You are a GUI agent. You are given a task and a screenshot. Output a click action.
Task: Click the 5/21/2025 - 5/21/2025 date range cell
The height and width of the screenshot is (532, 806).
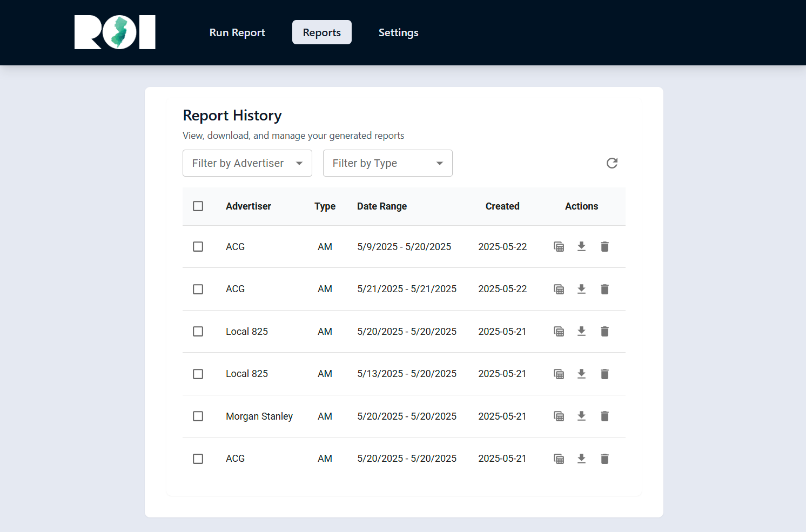click(407, 289)
